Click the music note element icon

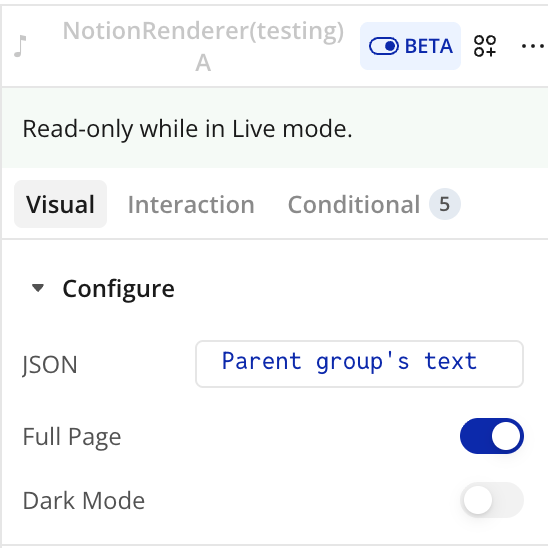tap(20, 46)
